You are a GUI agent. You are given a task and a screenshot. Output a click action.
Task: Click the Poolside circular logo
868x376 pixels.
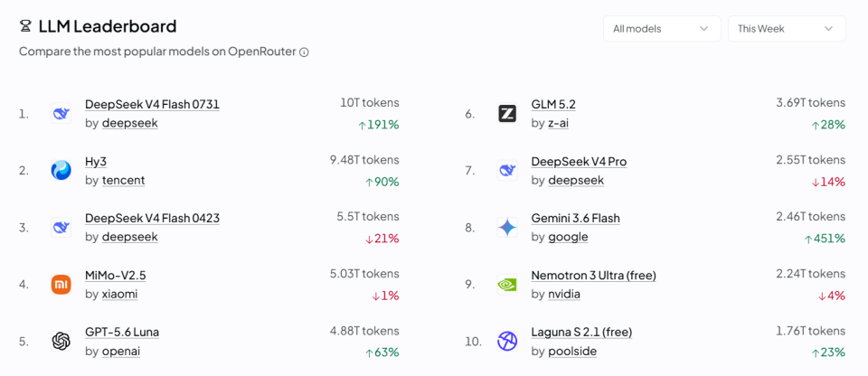[507, 341]
